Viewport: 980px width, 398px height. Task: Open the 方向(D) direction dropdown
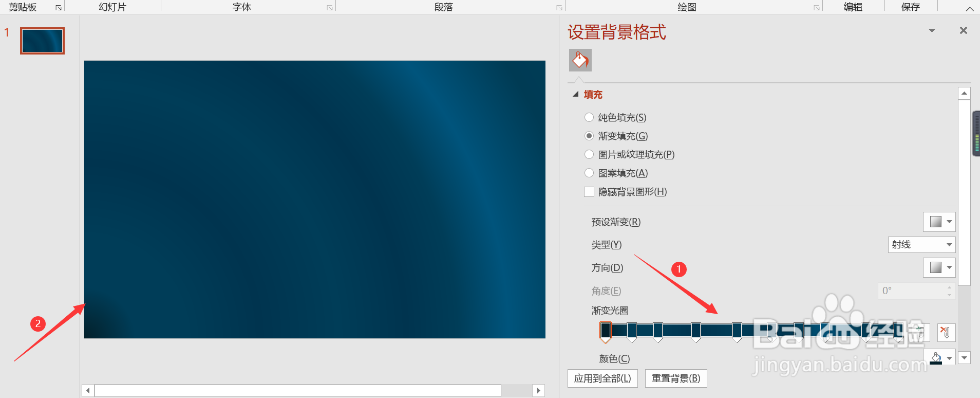(x=939, y=267)
